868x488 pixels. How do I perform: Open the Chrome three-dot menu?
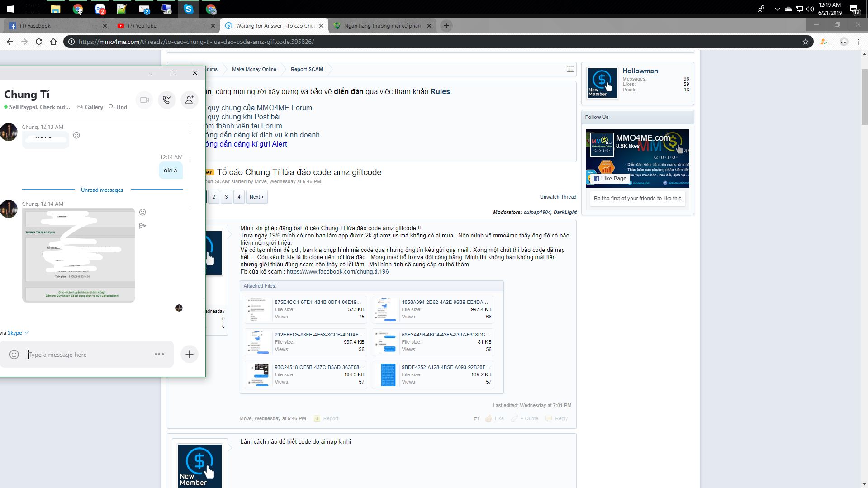859,42
